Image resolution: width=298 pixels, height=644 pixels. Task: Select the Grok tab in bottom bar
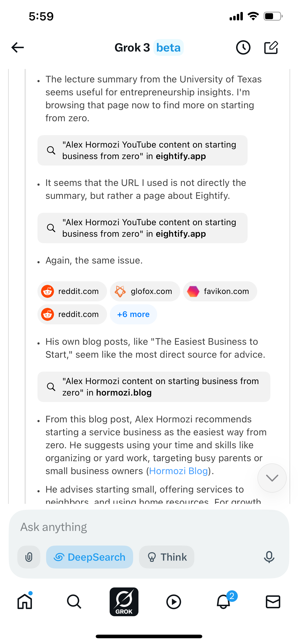pos(124,602)
